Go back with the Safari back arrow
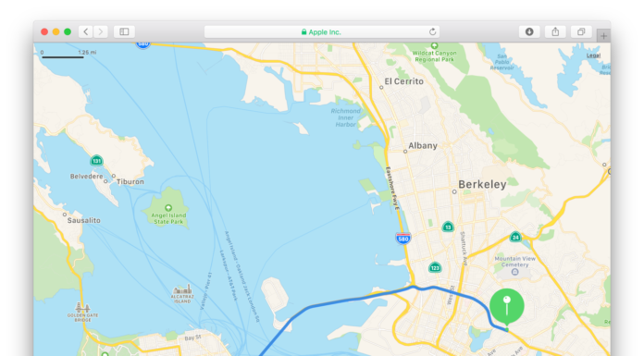This screenshot has width=644, height=356. click(x=85, y=31)
